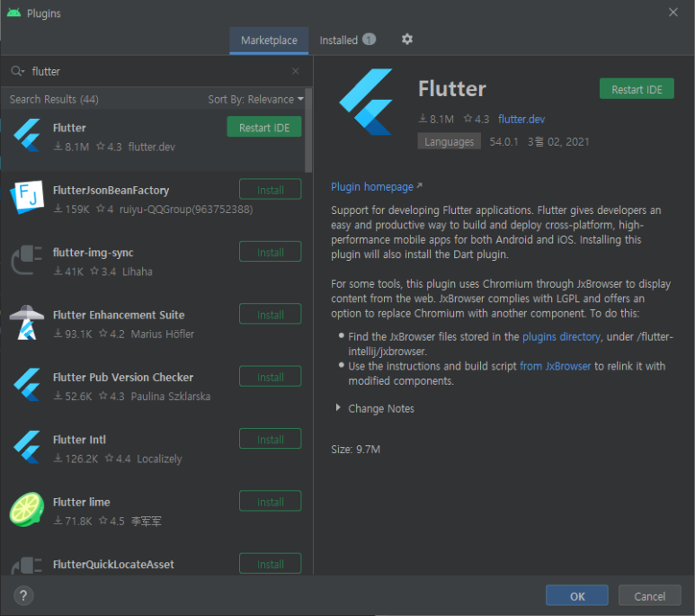The image size is (695, 616).
Task: Click the large Flutter logo in details
Action: tap(366, 102)
